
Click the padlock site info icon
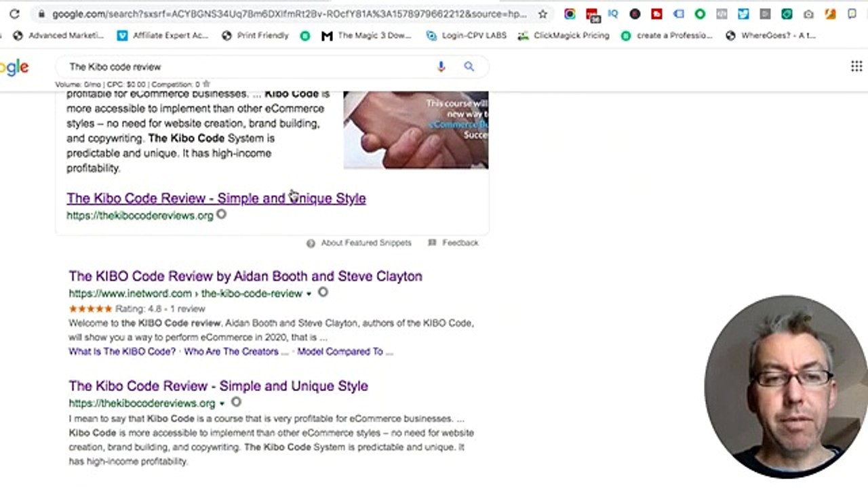click(x=42, y=14)
